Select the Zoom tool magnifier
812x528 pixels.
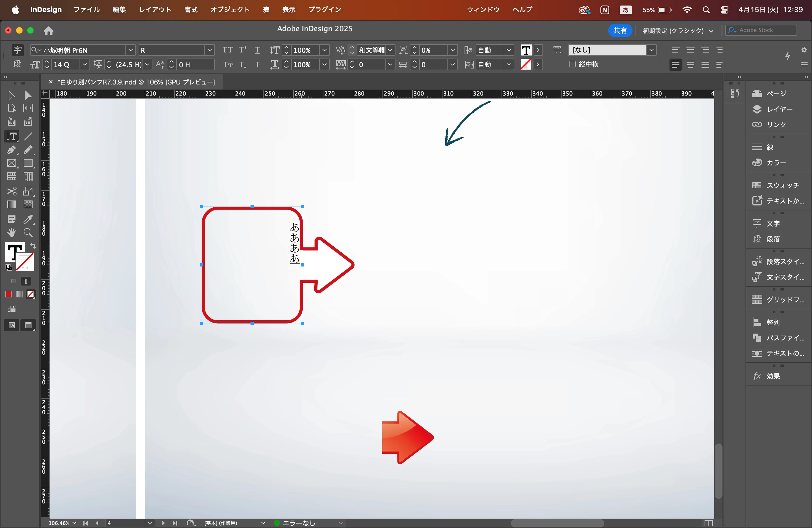point(28,233)
